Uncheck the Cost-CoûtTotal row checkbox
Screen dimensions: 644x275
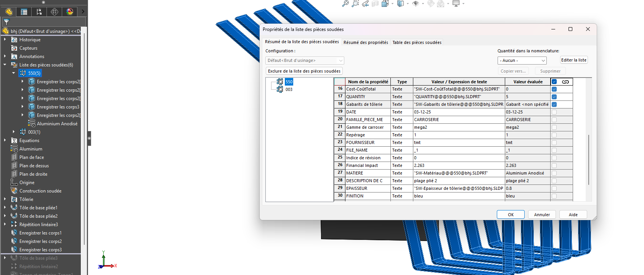(x=554, y=89)
